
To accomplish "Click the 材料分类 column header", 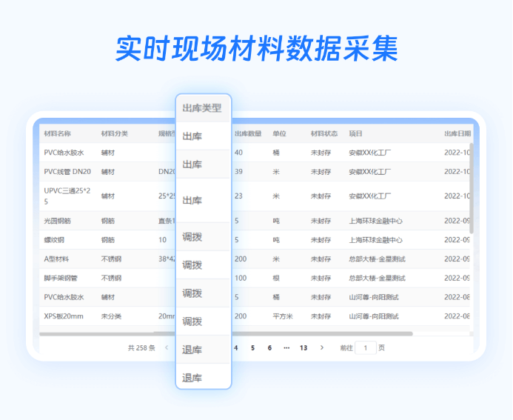I will coord(115,134).
